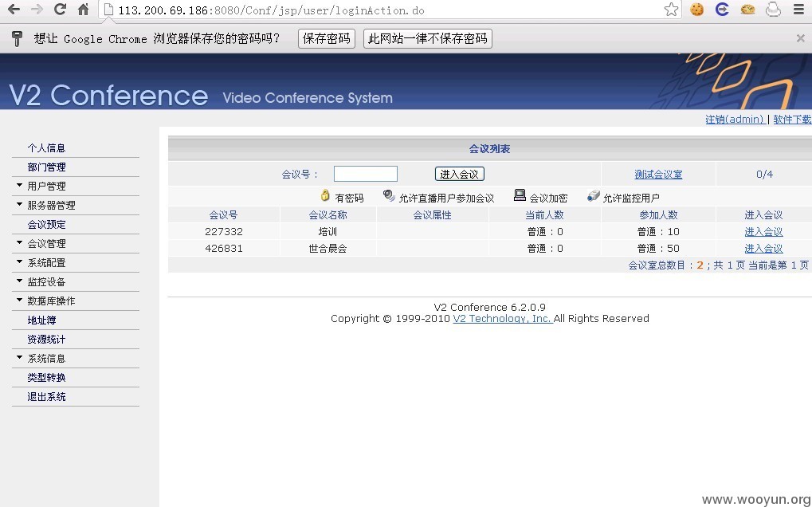Click the first cookie extension icon
Viewport: 812px width, 507px height.
[x=697, y=10]
